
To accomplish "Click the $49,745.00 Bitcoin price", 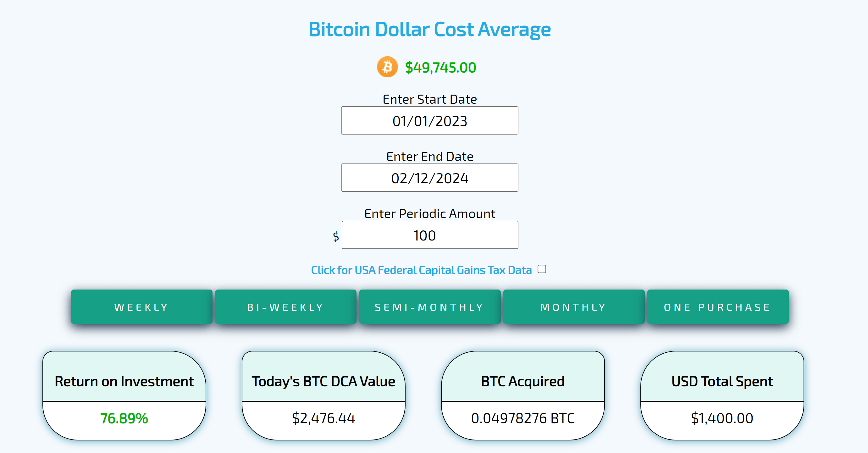I will (x=440, y=67).
